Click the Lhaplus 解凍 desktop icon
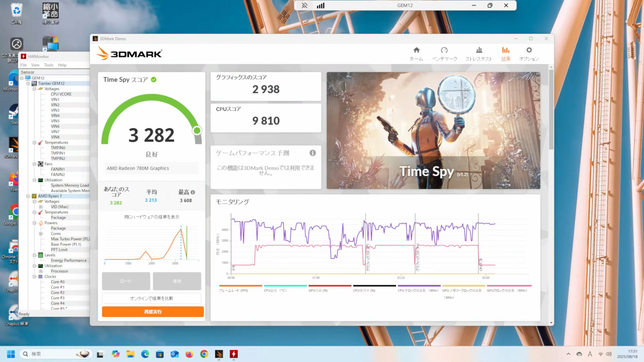The image size is (644, 362). click(x=16, y=315)
